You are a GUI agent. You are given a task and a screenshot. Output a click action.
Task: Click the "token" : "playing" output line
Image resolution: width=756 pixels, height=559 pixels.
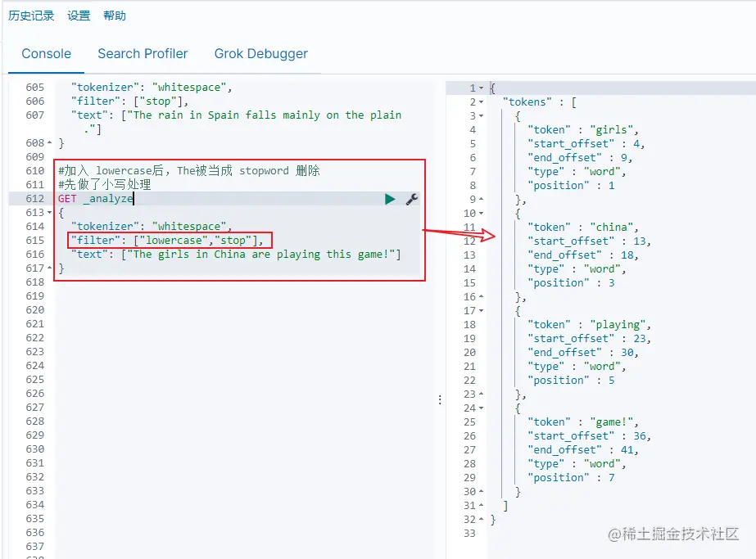pos(589,324)
